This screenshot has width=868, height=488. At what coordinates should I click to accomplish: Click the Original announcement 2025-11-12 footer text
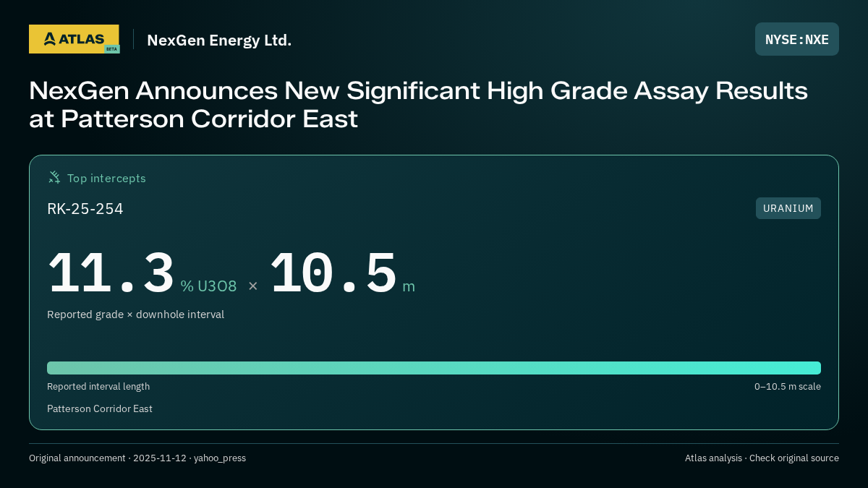tap(137, 458)
